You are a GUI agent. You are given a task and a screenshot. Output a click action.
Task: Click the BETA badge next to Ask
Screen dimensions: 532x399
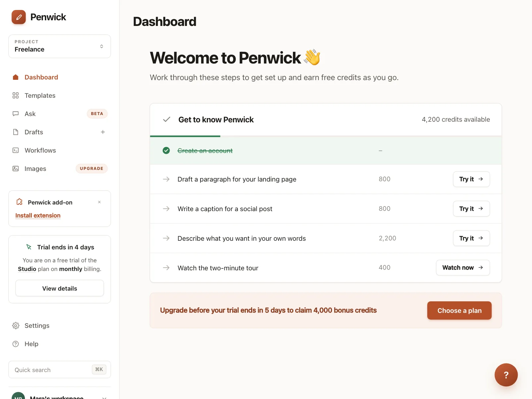pos(97,114)
